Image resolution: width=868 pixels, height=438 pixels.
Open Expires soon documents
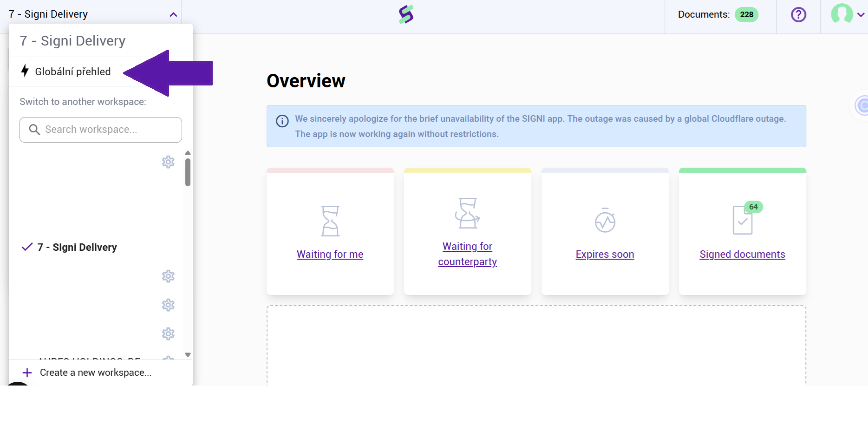pos(605,255)
